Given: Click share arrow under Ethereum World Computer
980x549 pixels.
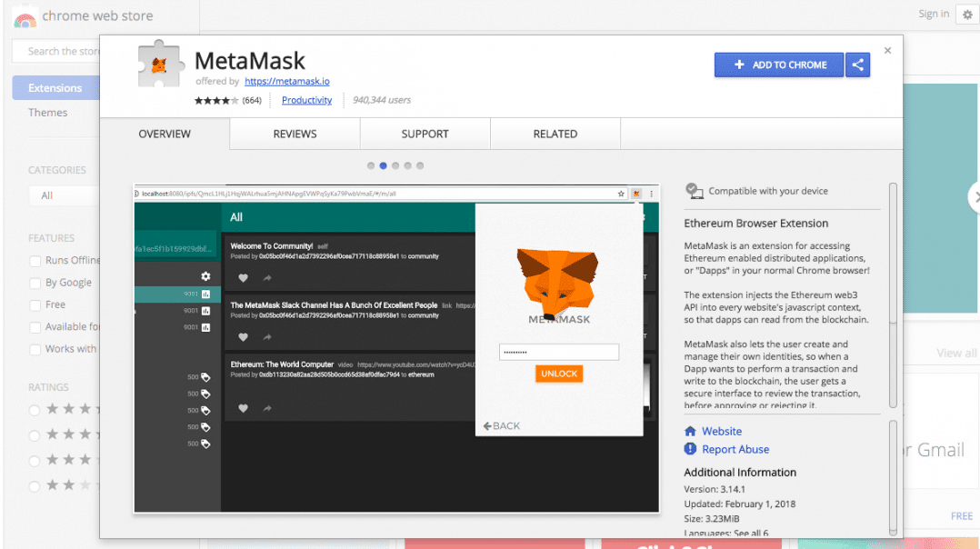Looking at the screenshot, I should click(x=267, y=408).
